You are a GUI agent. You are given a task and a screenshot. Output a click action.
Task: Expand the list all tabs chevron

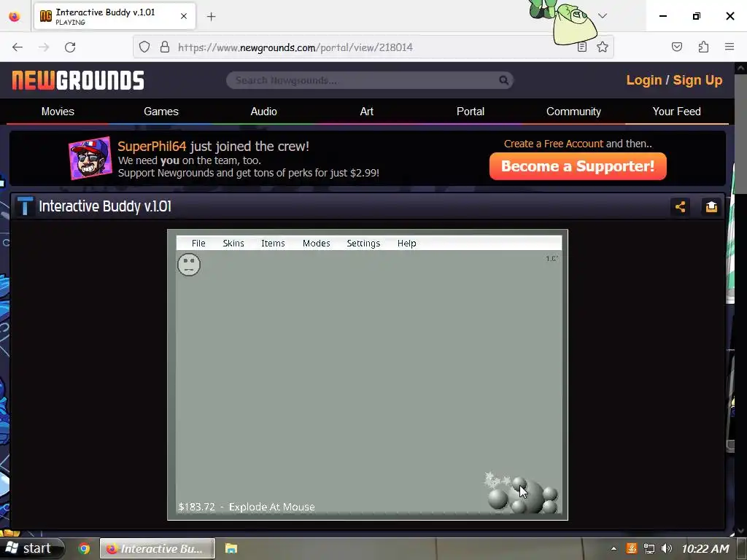(603, 16)
